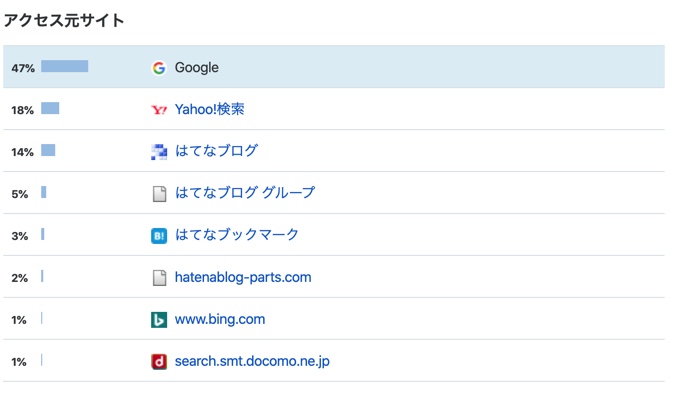Click the 1% value in the docomo row
This screenshot has width=687, height=415.
click(x=19, y=362)
